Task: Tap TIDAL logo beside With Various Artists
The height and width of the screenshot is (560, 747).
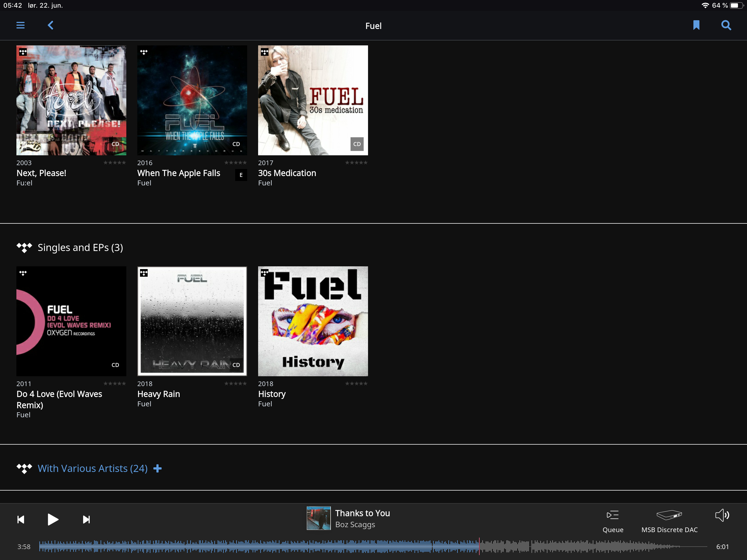Action: pyautogui.click(x=24, y=468)
